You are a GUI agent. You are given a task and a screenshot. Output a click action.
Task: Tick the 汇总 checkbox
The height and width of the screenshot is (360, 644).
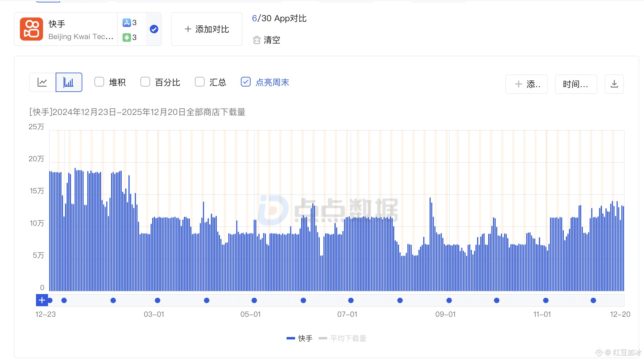[x=200, y=82]
